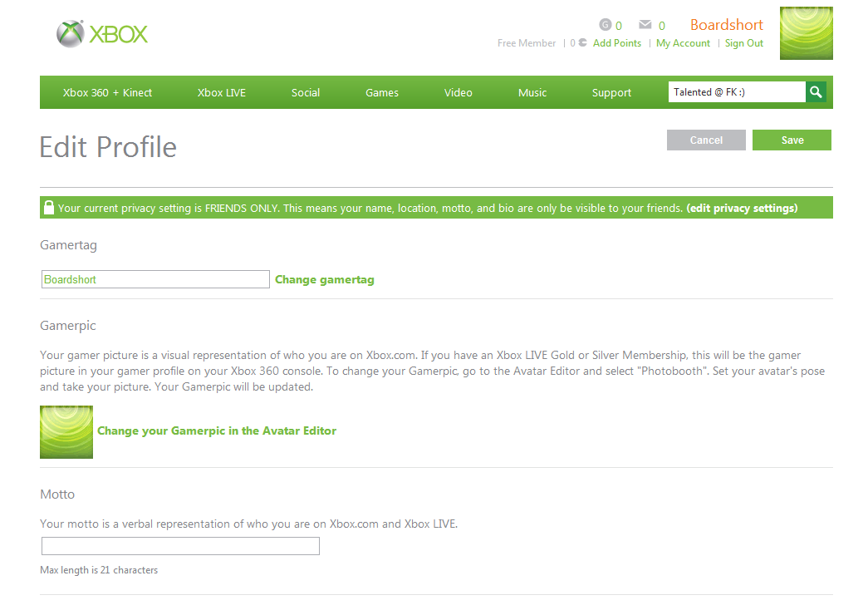Open the Gamerscore G icon

[605, 25]
